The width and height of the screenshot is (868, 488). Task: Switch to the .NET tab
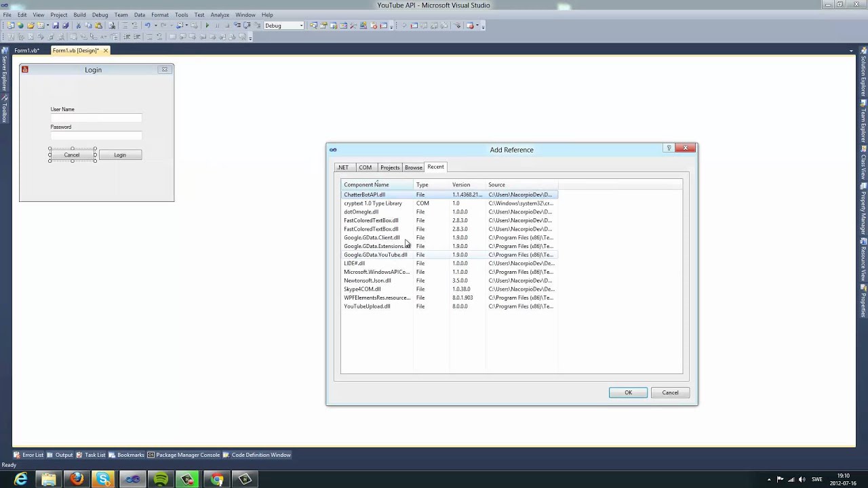[343, 167]
